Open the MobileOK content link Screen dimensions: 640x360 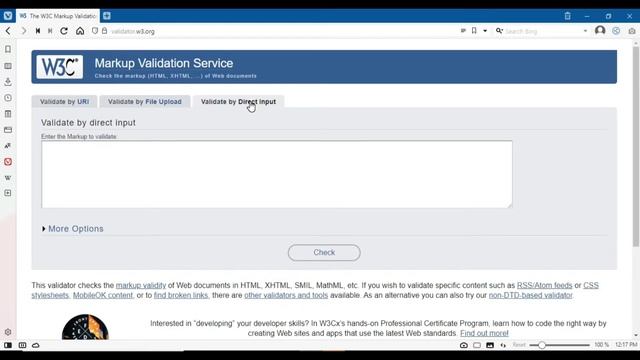point(103,295)
